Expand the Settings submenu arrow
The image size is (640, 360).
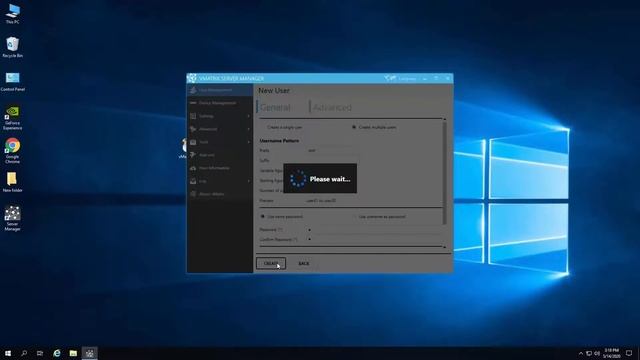tap(249, 116)
